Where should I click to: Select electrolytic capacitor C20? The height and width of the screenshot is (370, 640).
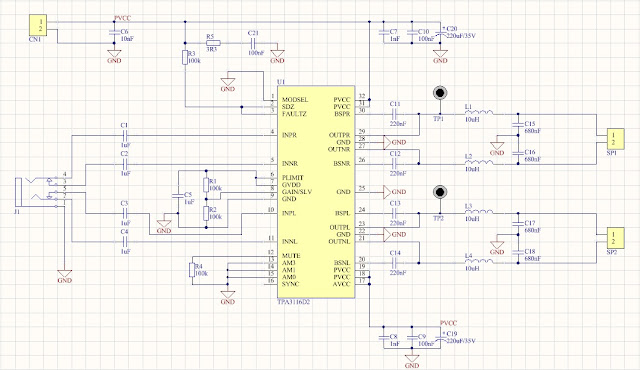click(440, 33)
